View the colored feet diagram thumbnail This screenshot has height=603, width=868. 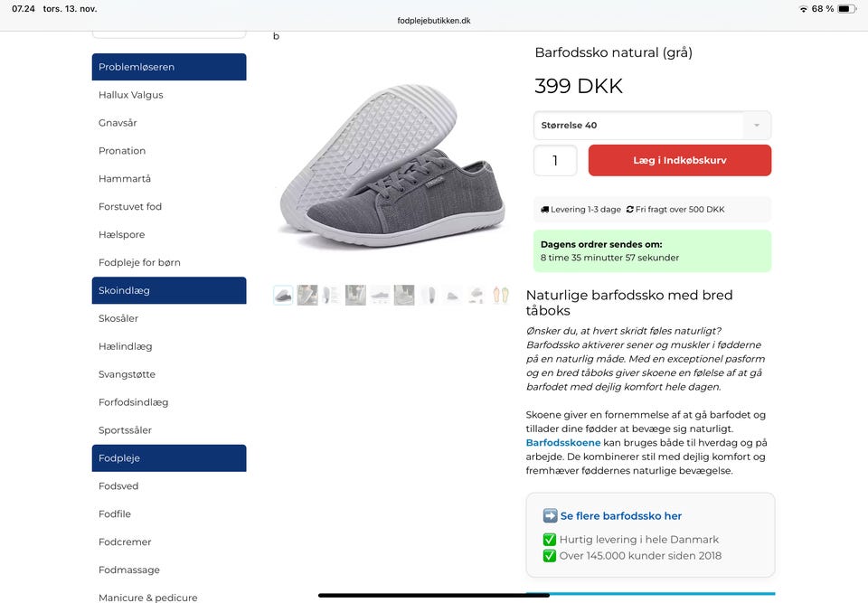click(x=500, y=295)
